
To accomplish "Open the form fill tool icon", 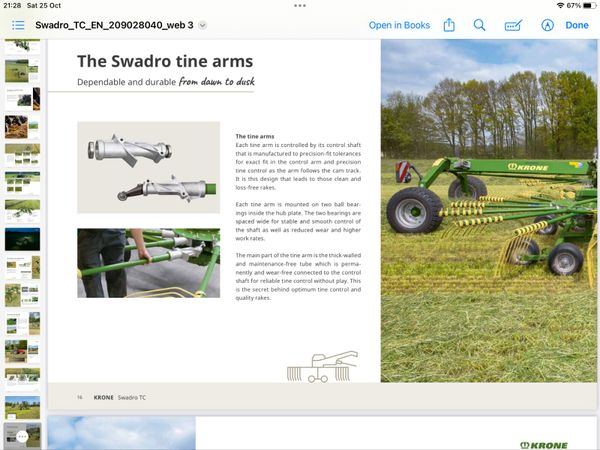I will (x=513, y=25).
